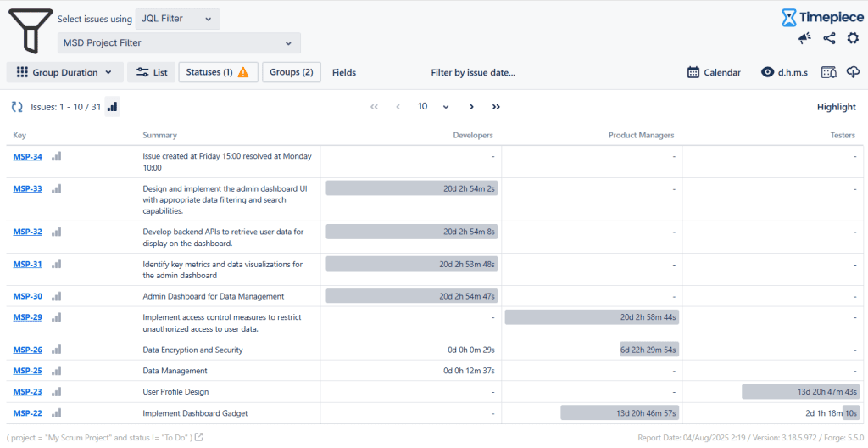This screenshot has height=448, width=868.
Task: Click bar chart icon for MSP-25
Action: tap(57, 371)
